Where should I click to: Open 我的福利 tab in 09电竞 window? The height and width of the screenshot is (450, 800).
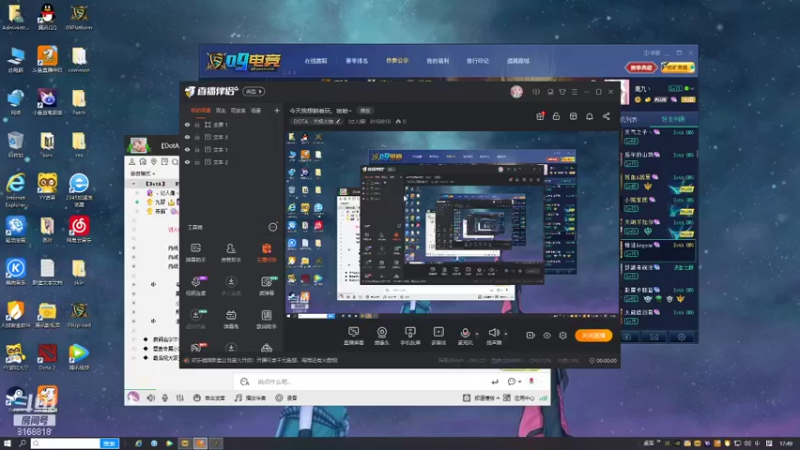pyautogui.click(x=437, y=61)
